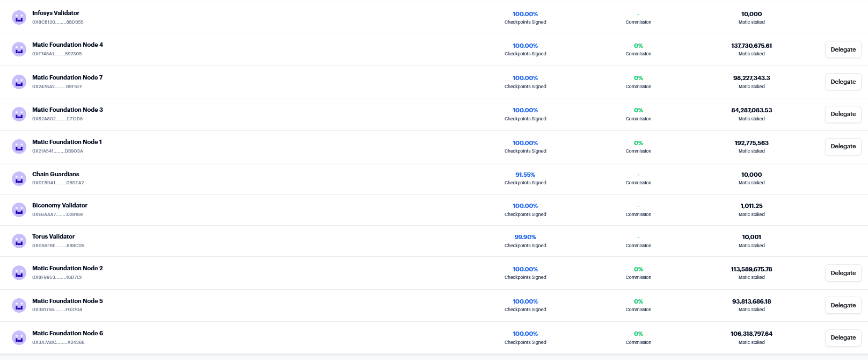Viewport: 868px width, 360px height.
Task: Open the Biconomy Validator name
Action: tap(60, 205)
